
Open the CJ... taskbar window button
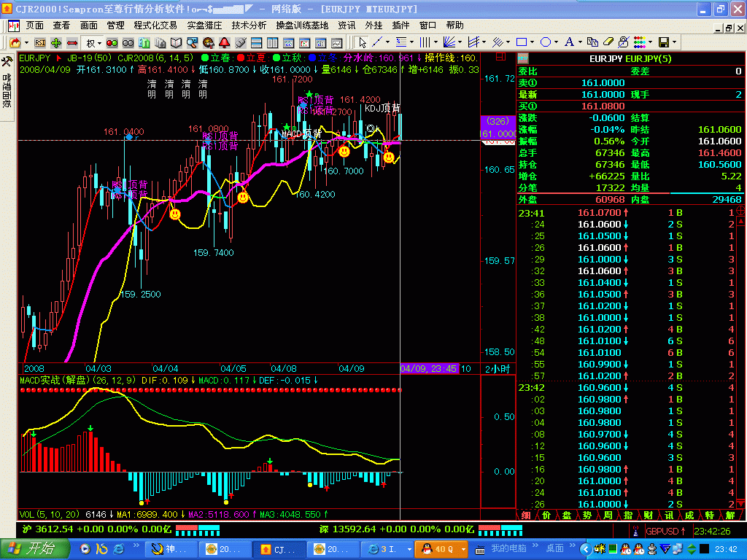(281, 550)
